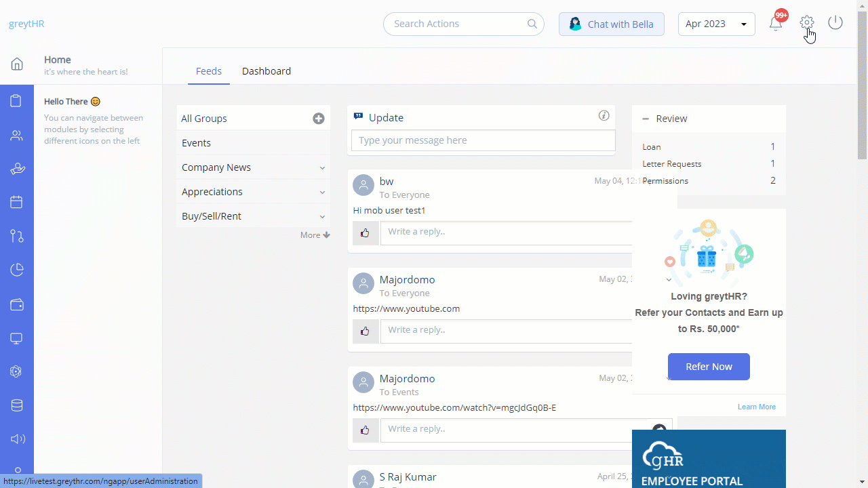Image resolution: width=868 pixels, height=488 pixels.
Task: Open the Employee people icon in sidebar
Action: click(x=17, y=136)
